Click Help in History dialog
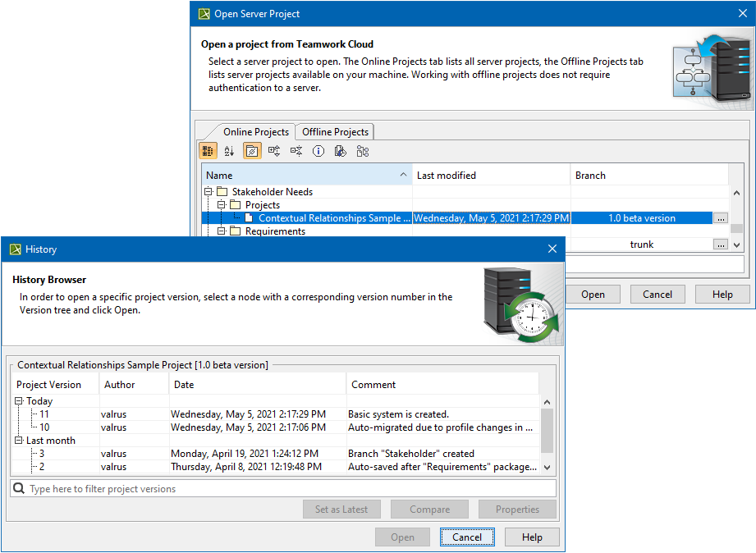The width and height of the screenshot is (756, 553). [532, 537]
